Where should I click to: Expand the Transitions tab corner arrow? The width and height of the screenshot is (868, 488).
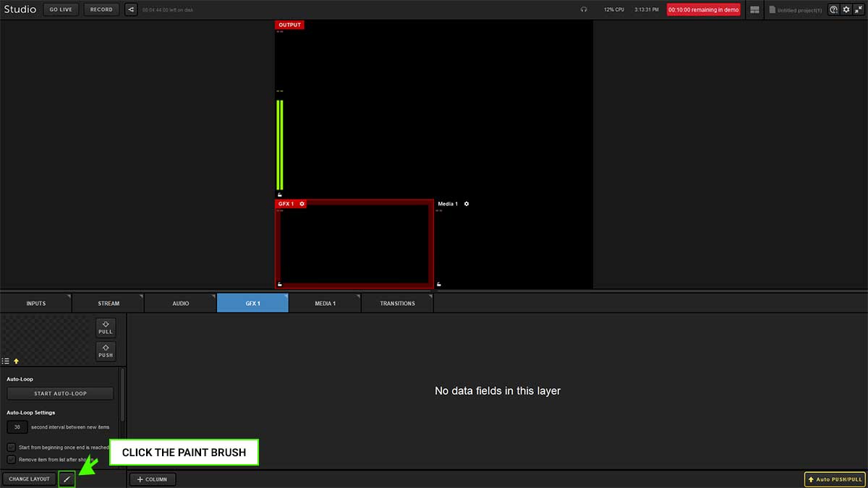[x=430, y=296]
